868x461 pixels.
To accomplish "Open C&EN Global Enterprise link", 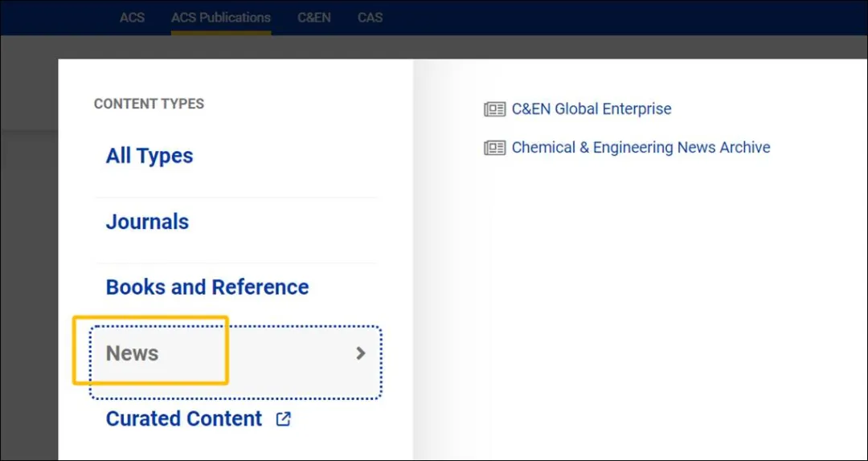I will [592, 108].
